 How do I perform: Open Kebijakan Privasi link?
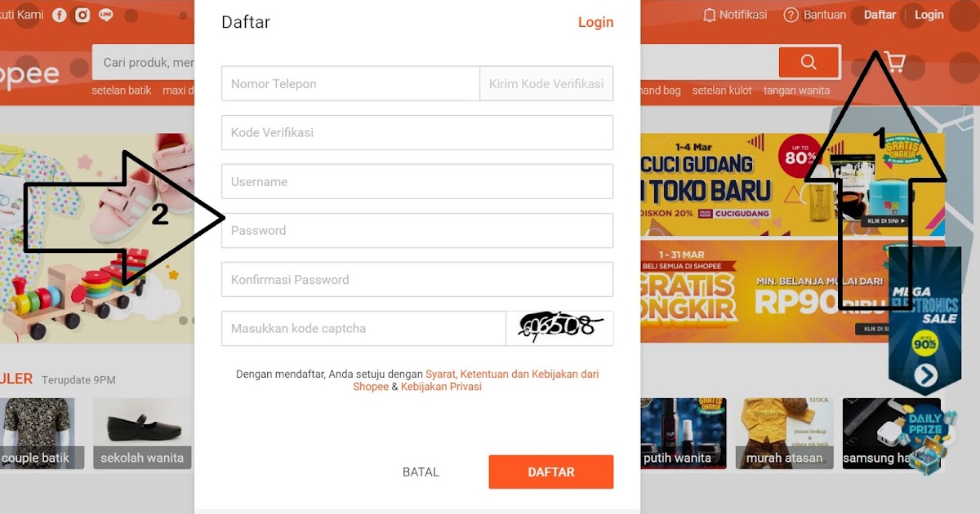click(441, 387)
